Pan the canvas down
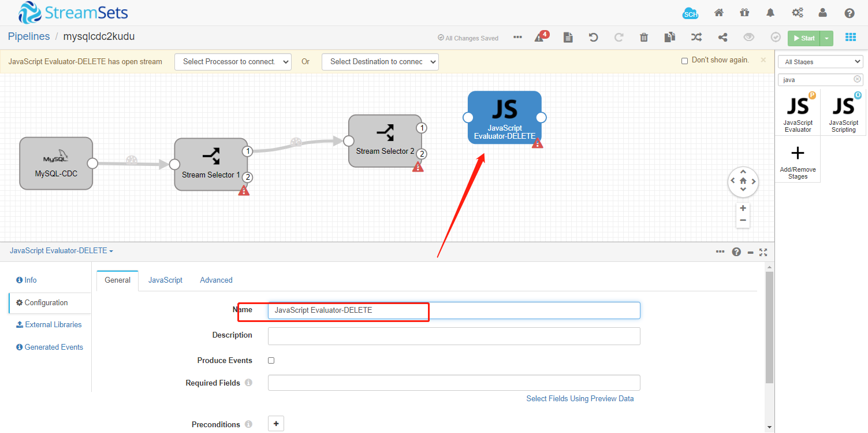Screen dimensions: 868x433 click(x=743, y=190)
